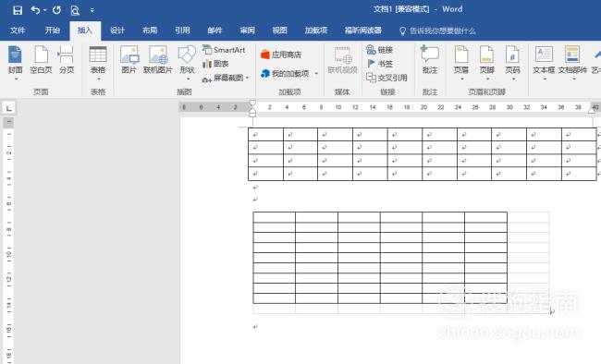Screen dimensions: 601x364
Task: Insert 联机图片 (Online Pictures)
Action: [x=158, y=60]
